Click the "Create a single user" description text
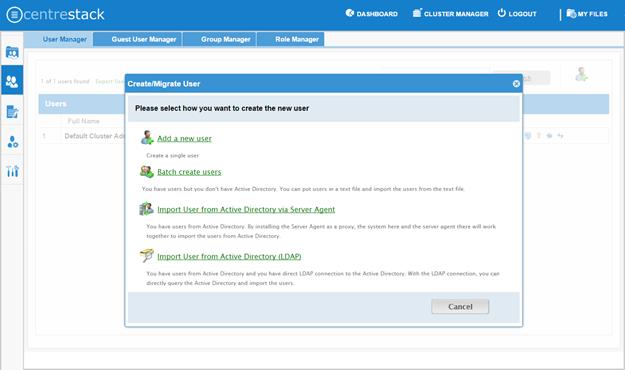The width and height of the screenshot is (625, 370). click(173, 155)
